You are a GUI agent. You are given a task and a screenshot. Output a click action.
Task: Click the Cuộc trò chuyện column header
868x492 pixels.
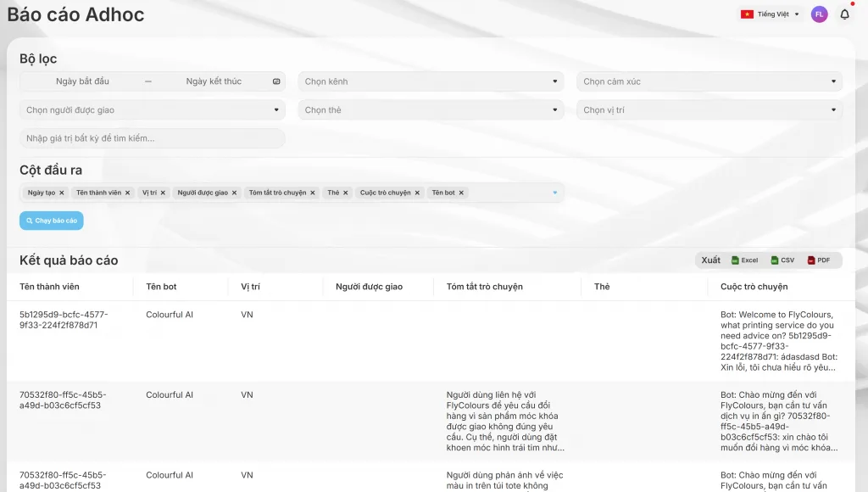[x=754, y=287]
